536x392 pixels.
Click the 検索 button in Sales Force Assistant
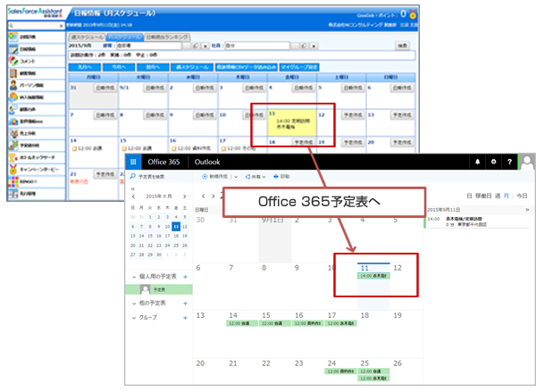[x=402, y=46]
